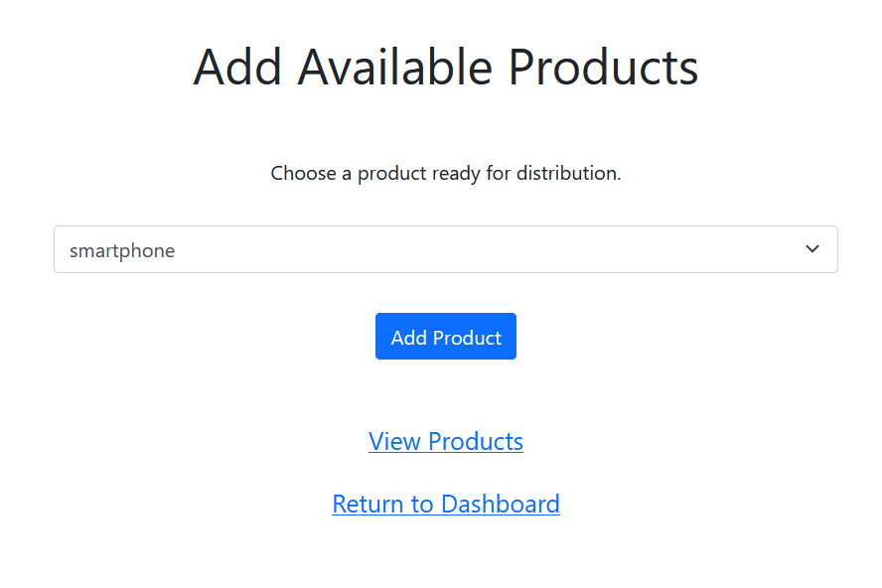Click the distribution instruction text
882x588 pixels.
[445, 173]
